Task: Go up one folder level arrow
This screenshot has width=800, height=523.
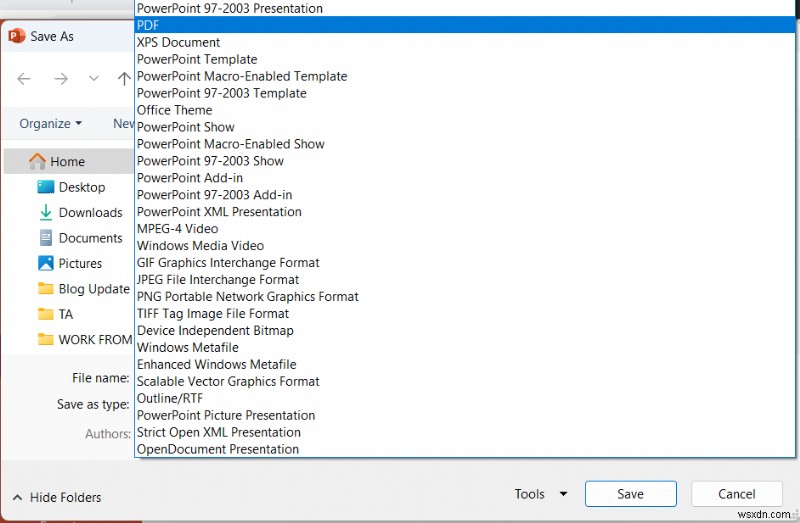Action: 124,79
